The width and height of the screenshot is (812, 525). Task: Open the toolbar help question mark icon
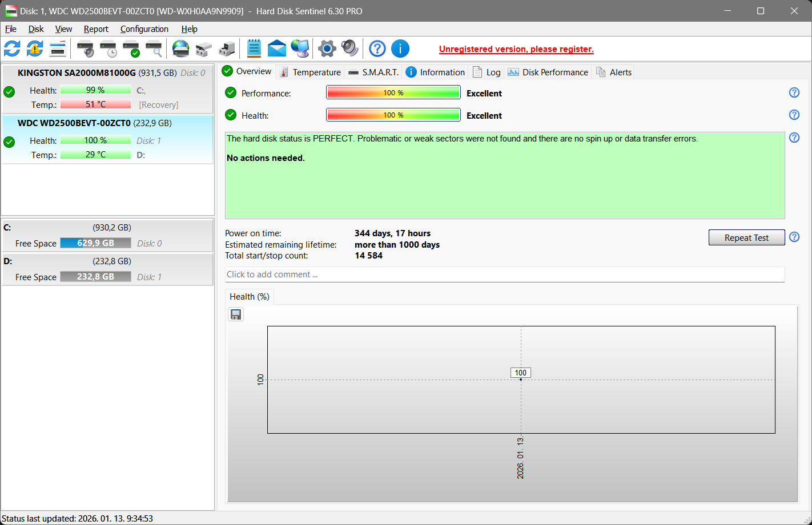pos(377,49)
